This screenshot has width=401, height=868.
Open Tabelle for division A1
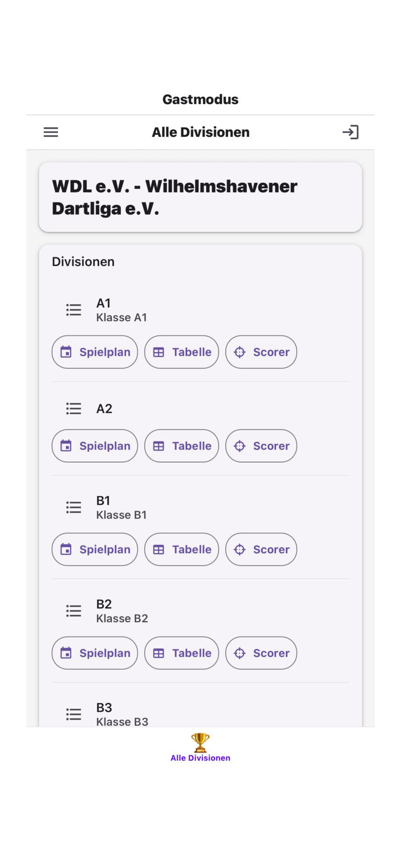coord(182,352)
